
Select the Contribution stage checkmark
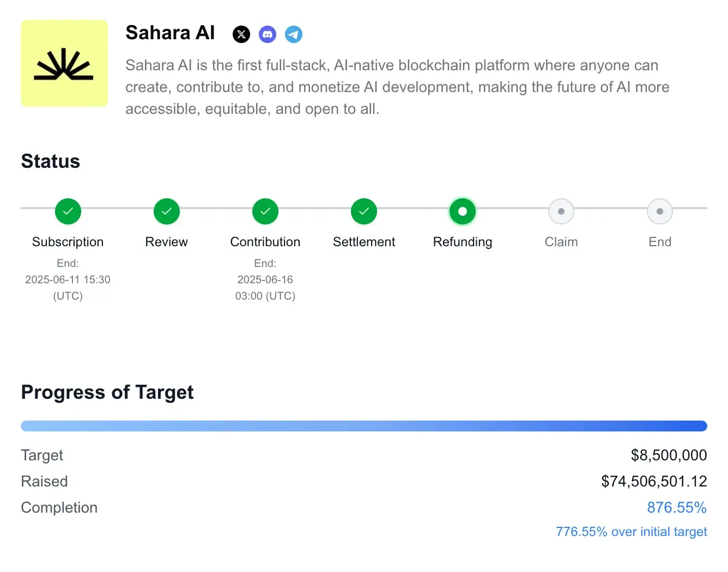265,211
